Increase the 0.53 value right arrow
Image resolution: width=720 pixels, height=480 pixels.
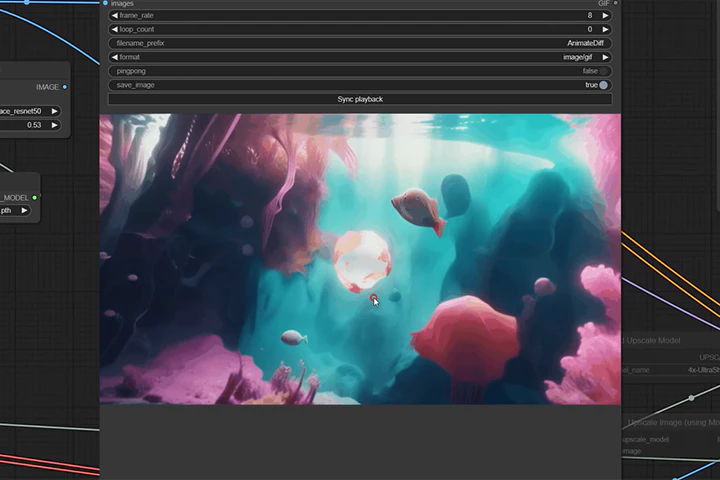click(54, 125)
